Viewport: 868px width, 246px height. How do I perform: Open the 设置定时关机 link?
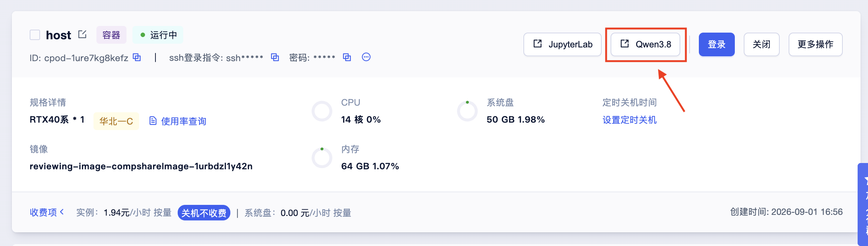[x=629, y=120]
